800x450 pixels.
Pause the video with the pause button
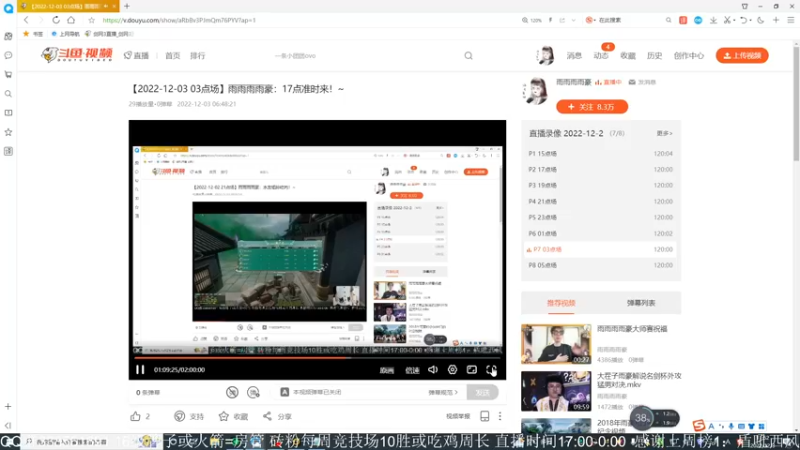(140, 370)
